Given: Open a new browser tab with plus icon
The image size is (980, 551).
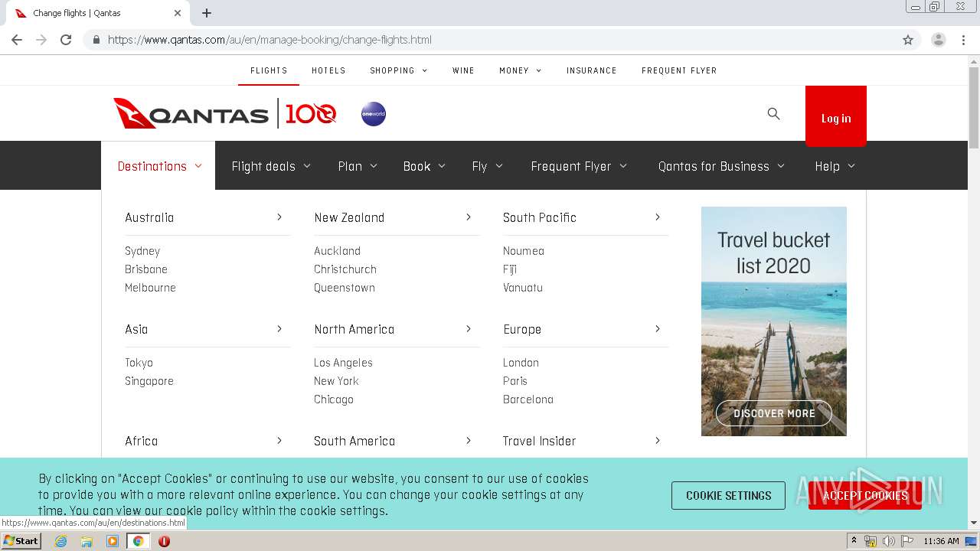Looking at the screenshot, I should point(207,13).
